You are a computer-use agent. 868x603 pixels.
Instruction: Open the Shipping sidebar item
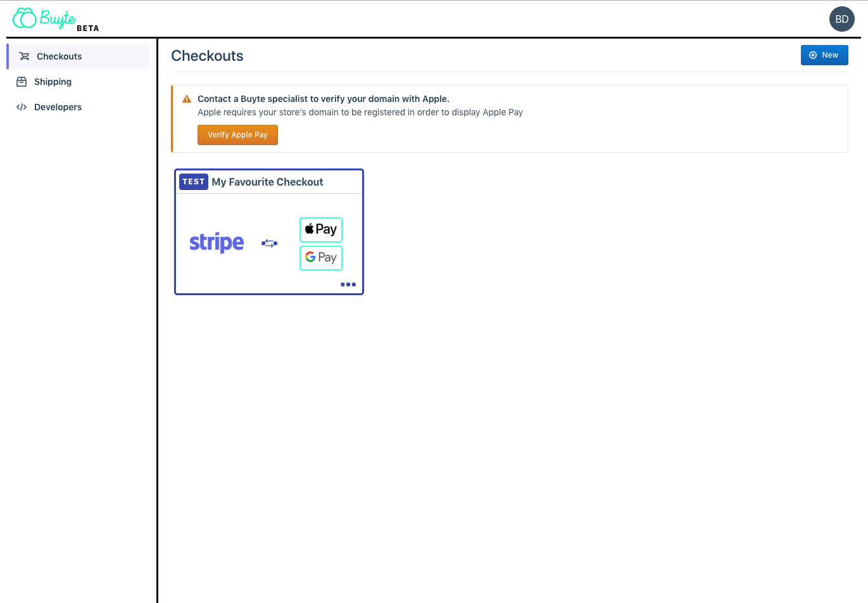tap(79, 82)
